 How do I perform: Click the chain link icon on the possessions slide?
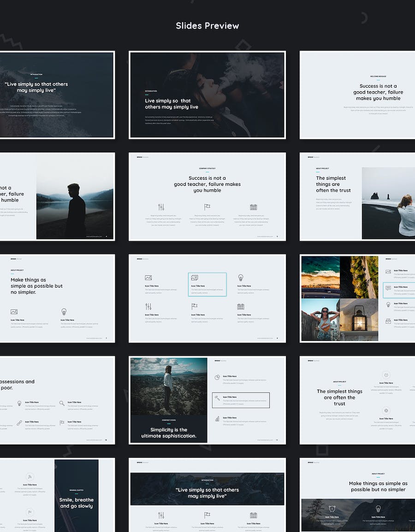pos(19,423)
